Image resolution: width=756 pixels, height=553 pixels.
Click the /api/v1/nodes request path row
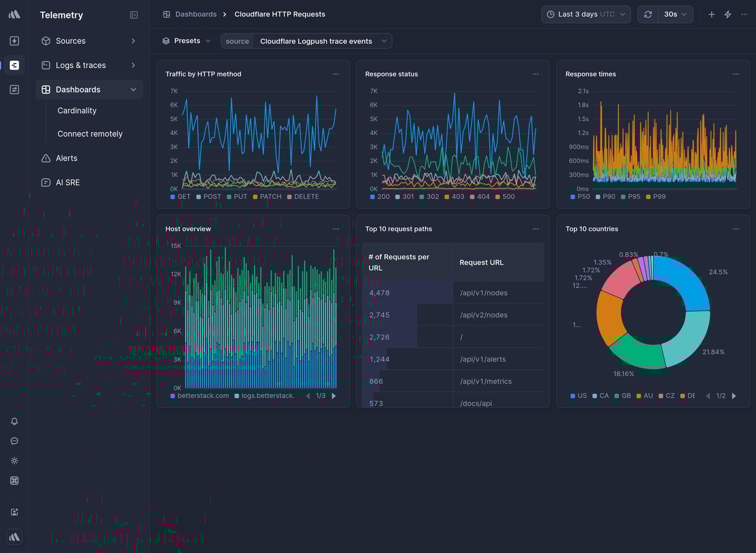coord(453,293)
